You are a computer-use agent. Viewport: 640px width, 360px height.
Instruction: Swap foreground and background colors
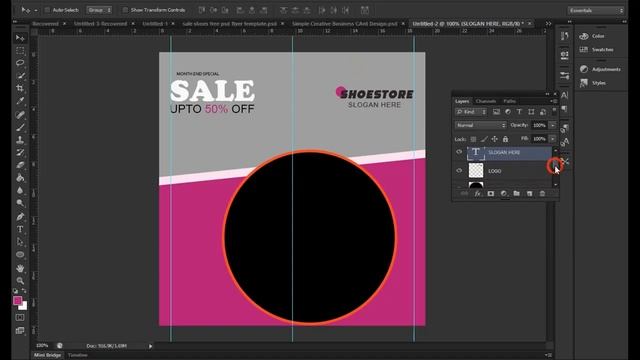24,291
